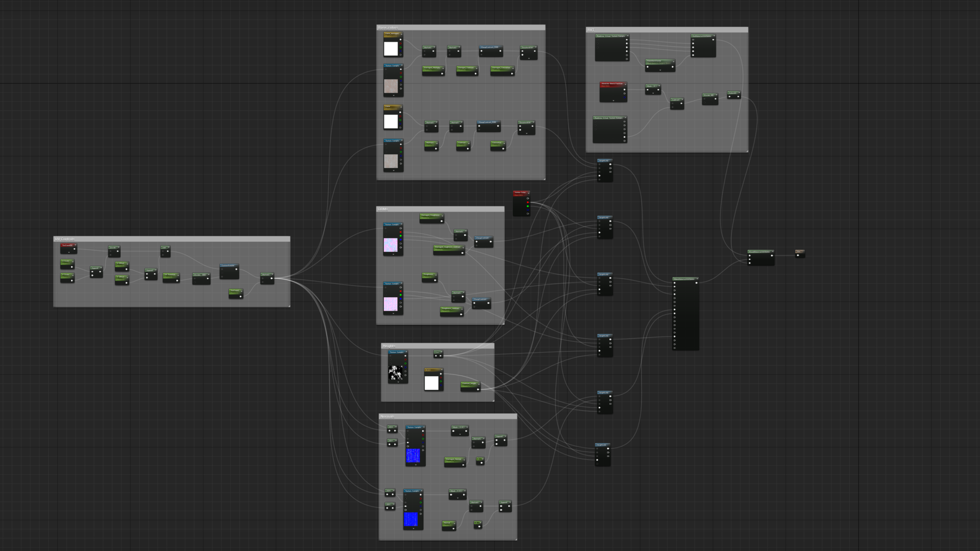This screenshot has width=980, height=551.
Task: Expand the Absolute World Position node chevron
Action: 613,100
